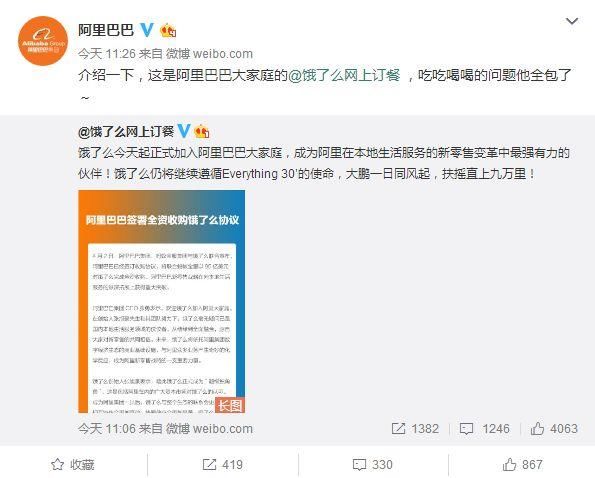Open the long image about the acquisition agreement

pos(162,301)
